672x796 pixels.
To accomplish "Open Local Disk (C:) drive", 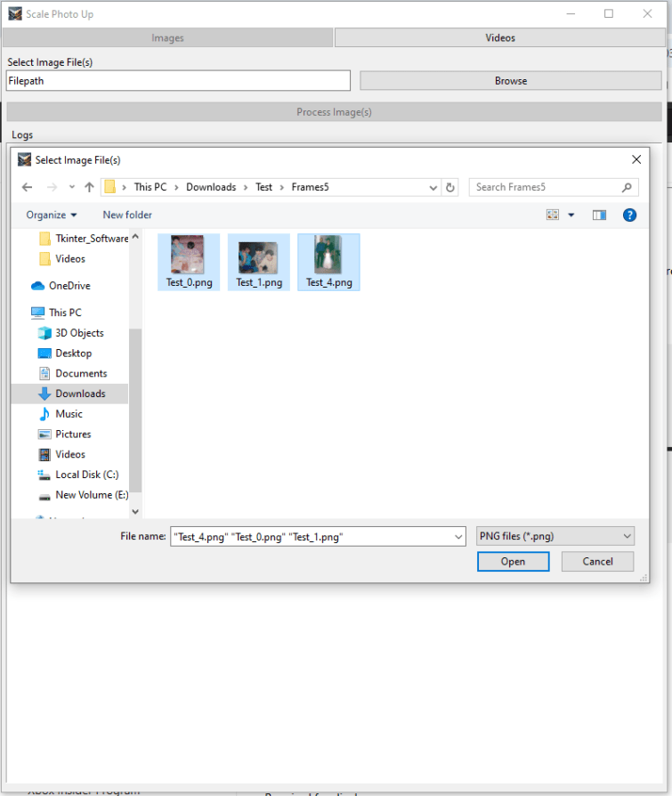I will coord(86,475).
